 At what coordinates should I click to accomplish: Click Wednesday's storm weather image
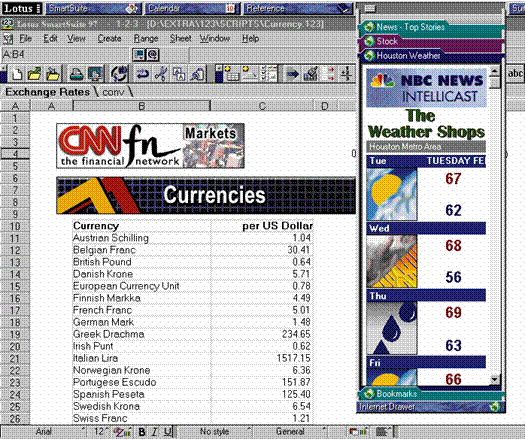(x=392, y=261)
